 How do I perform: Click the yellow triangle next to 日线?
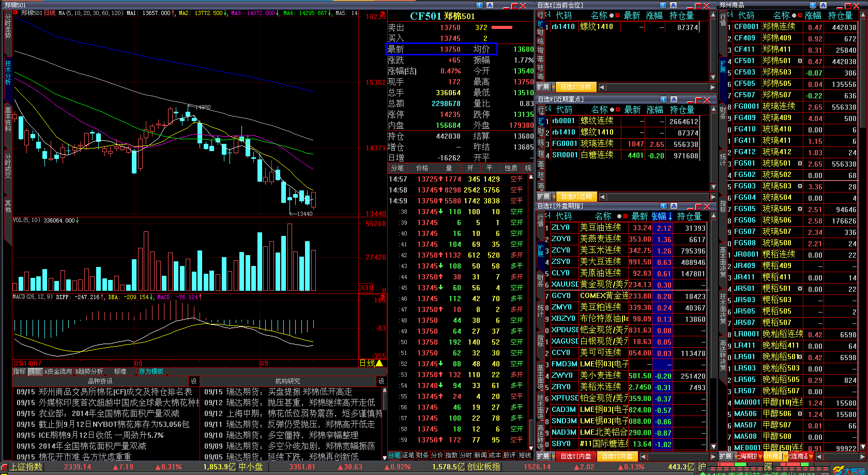(379, 363)
